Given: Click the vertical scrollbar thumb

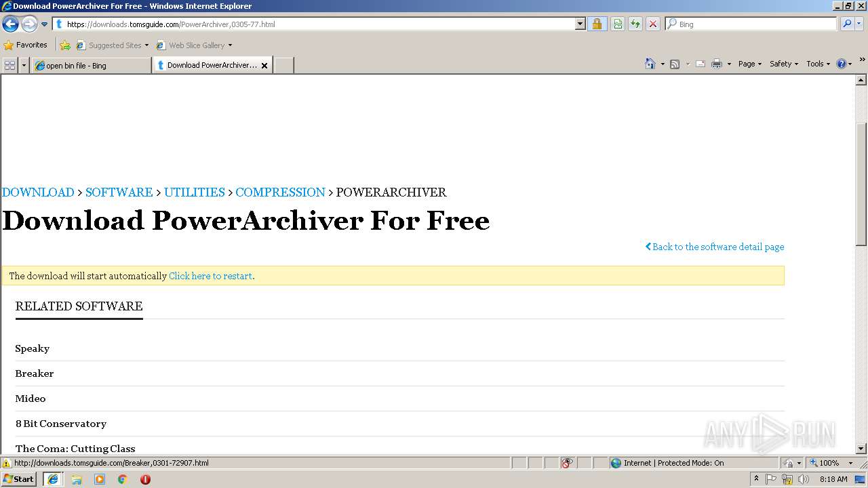Looking at the screenshot, I should (861, 184).
